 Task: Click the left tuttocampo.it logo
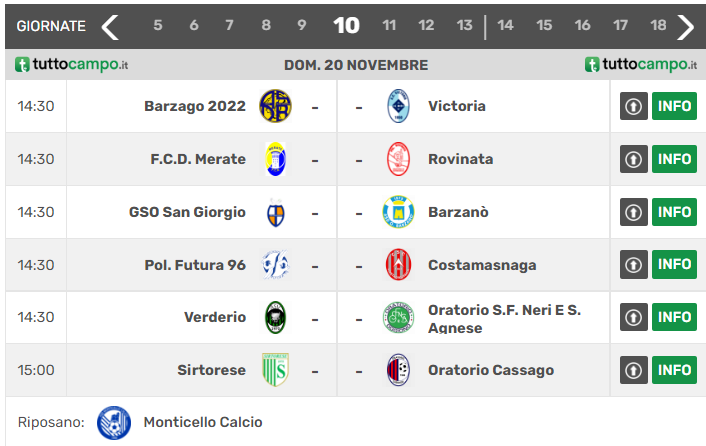[x=72, y=65]
